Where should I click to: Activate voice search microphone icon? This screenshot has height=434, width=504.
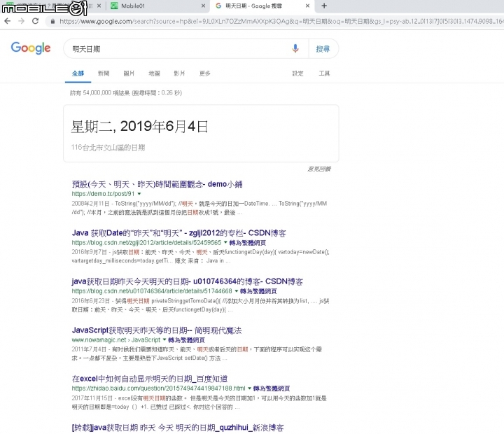[295, 48]
